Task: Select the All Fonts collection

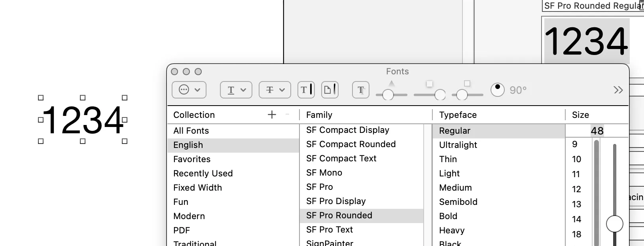Action: click(x=233, y=131)
